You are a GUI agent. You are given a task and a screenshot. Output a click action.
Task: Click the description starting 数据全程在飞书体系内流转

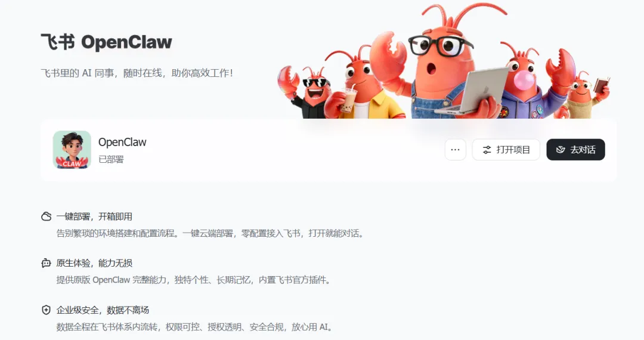coord(194,327)
